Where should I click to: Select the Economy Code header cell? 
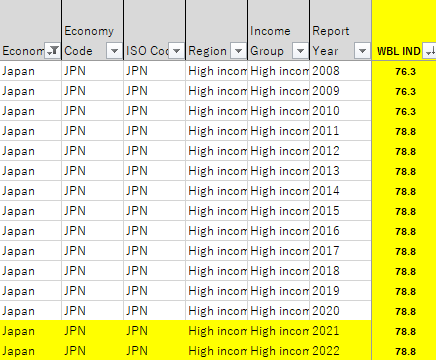(x=93, y=30)
